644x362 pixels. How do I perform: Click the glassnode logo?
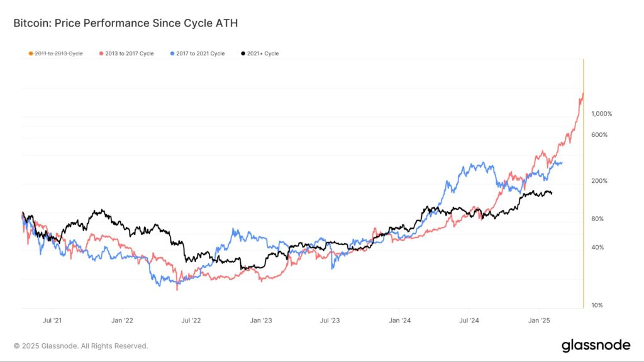(596, 346)
